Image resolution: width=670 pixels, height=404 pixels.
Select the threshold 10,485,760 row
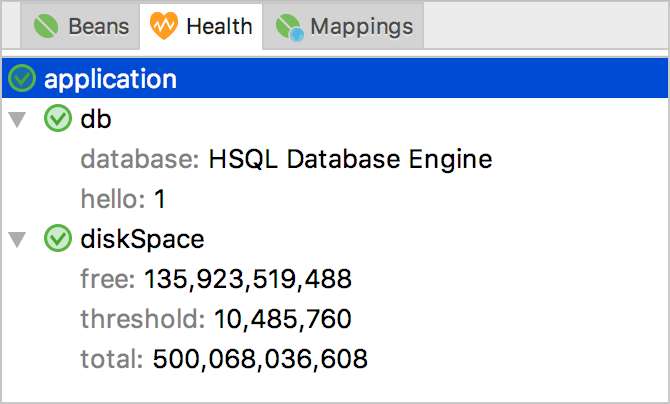(x=216, y=319)
